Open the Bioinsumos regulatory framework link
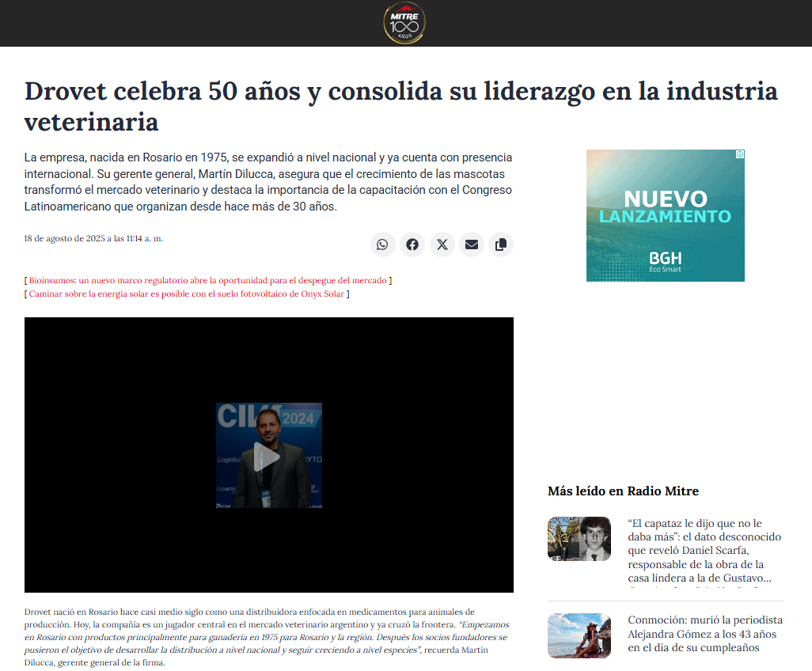812x671 pixels. coord(208,280)
